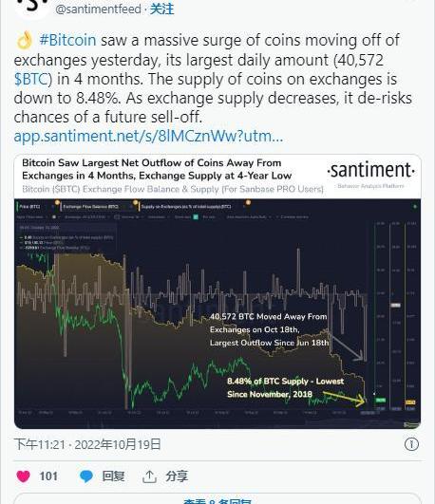Like the tweet with the heart icon
The height and width of the screenshot is (504, 435).
tap(23, 476)
